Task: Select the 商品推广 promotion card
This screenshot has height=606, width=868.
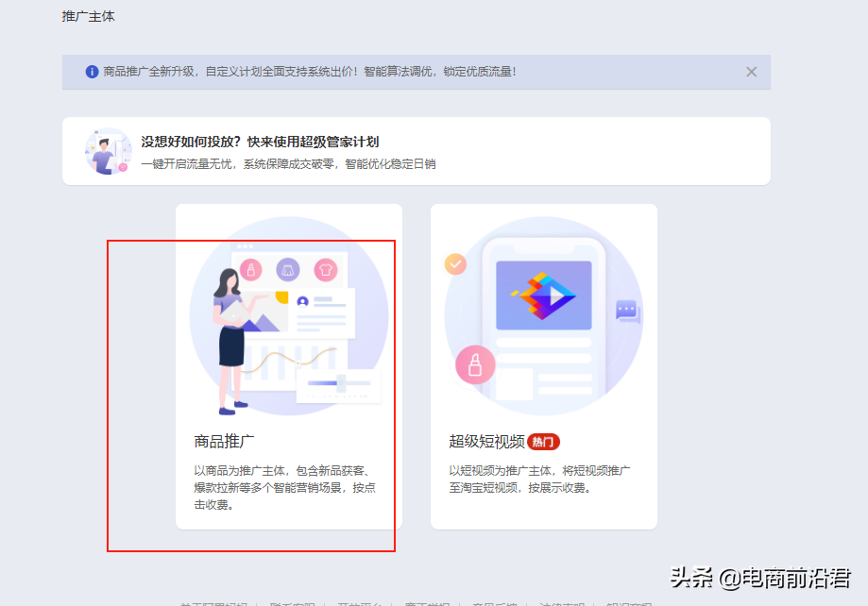Action: click(288, 365)
